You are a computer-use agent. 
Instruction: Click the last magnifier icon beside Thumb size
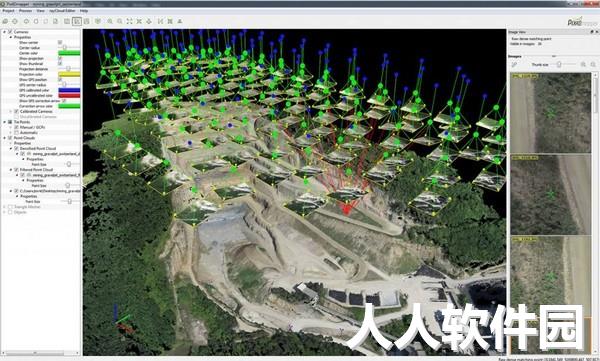[x=593, y=65]
